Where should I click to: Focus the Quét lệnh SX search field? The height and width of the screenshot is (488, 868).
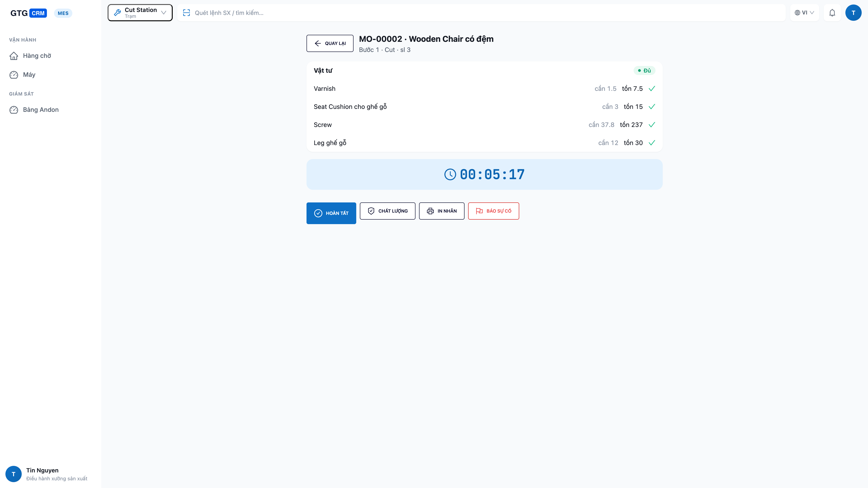481,13
